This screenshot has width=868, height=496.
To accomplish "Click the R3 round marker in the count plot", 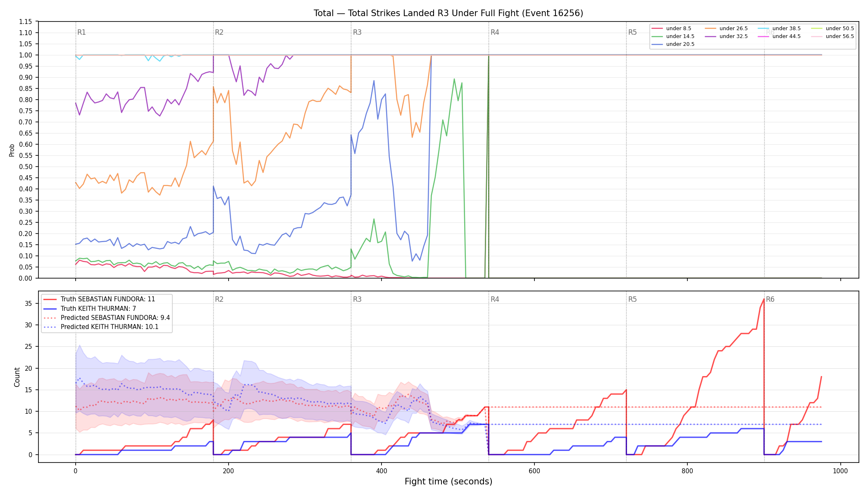I will pyautogui.click(x=357, y=299).
